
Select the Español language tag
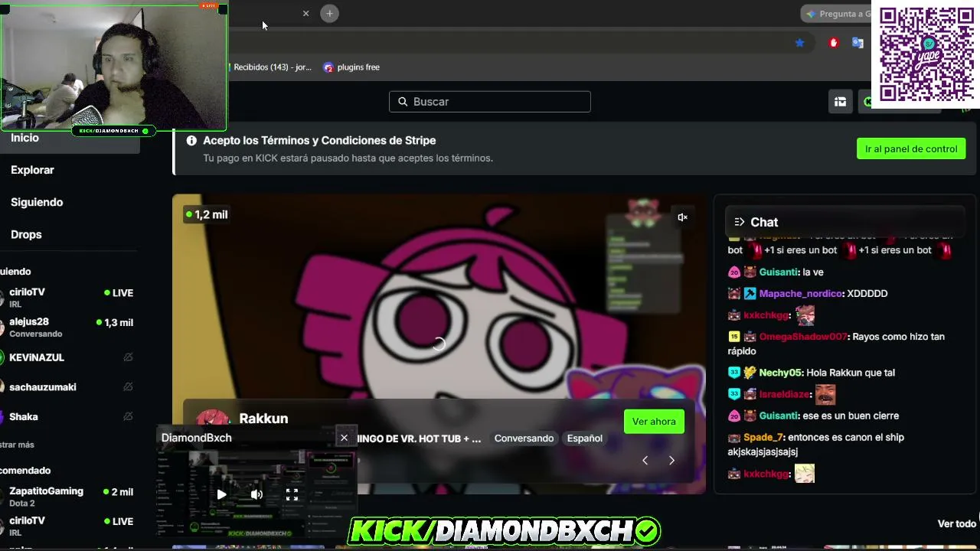click(585, 439)
